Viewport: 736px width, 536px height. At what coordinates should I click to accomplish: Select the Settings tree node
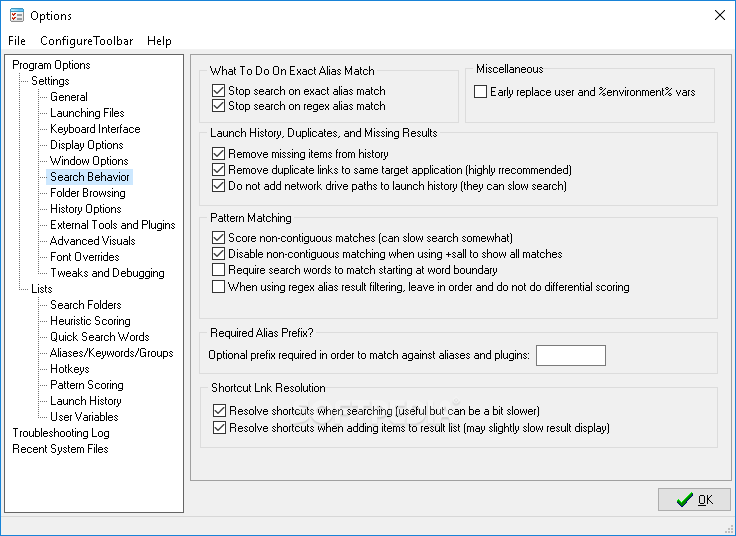tap(50, 81)
